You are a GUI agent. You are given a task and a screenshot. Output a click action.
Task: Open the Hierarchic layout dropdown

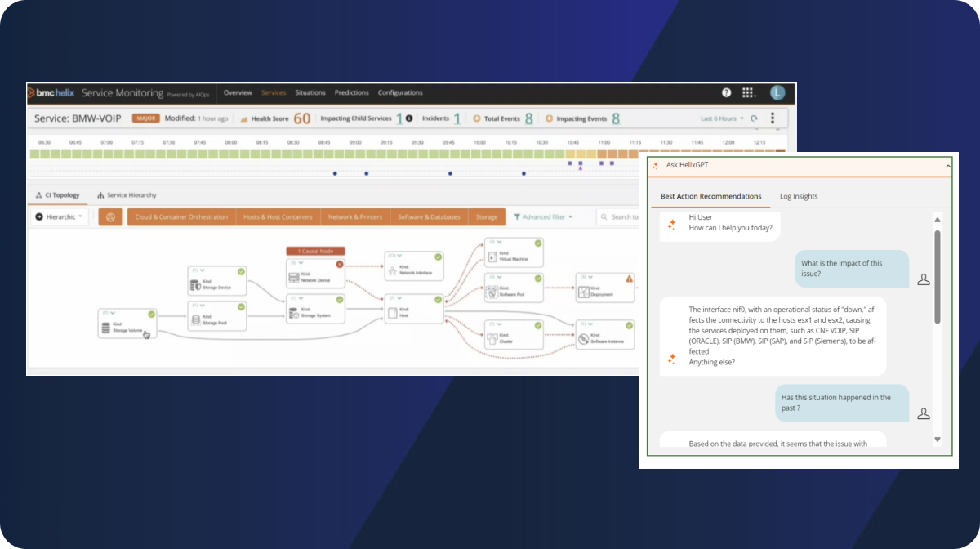tap(60, 217)
